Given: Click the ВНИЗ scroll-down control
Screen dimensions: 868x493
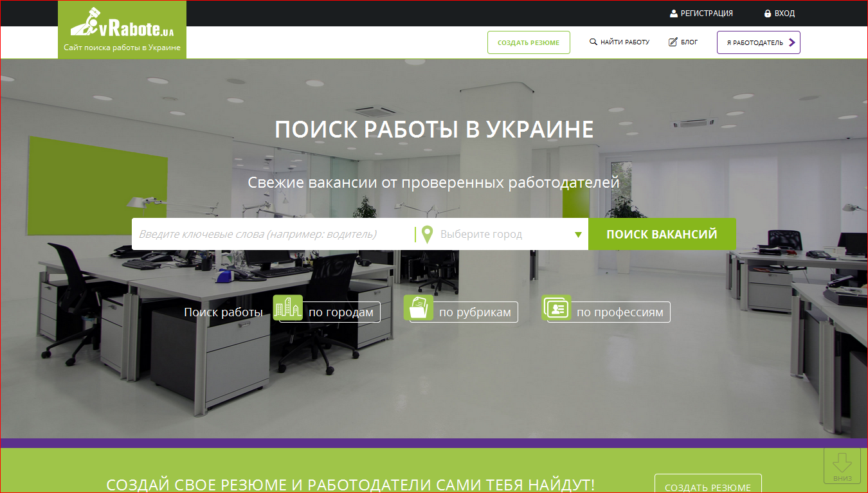Looking at the screenshot, I should (x=842, y=465).
